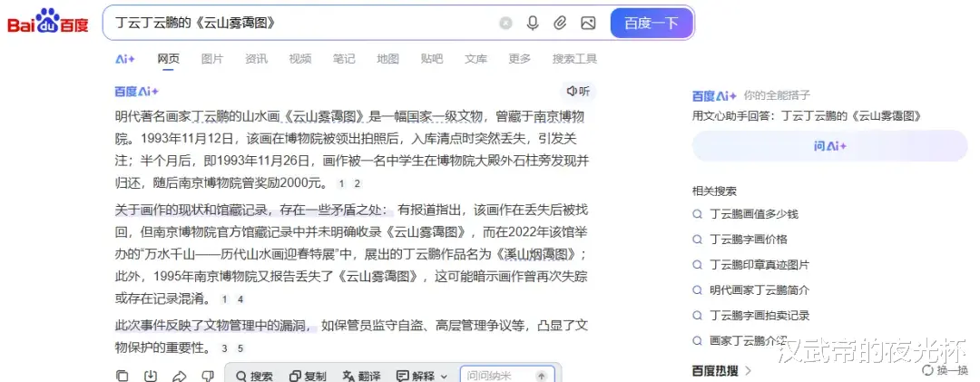Click magnifier icon beside 丁云鹏画值多少钱
This screenshot has height=382, width=980.
[698, 214]
